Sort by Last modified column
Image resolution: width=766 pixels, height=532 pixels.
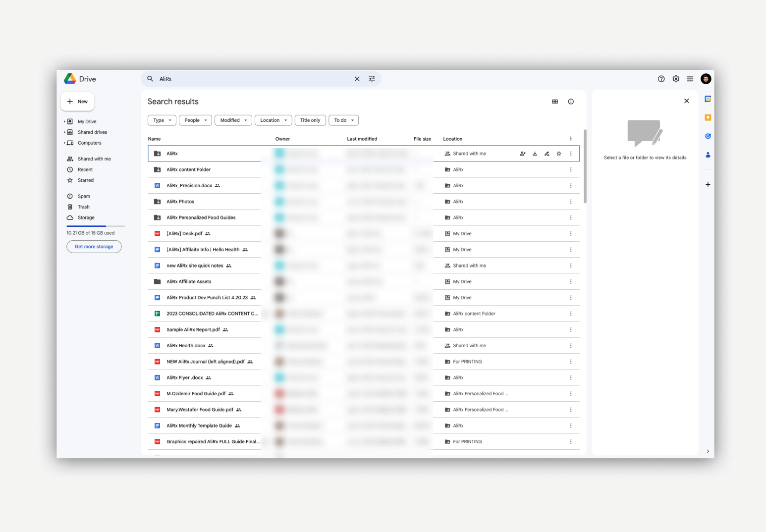click(x=362, y=139)
